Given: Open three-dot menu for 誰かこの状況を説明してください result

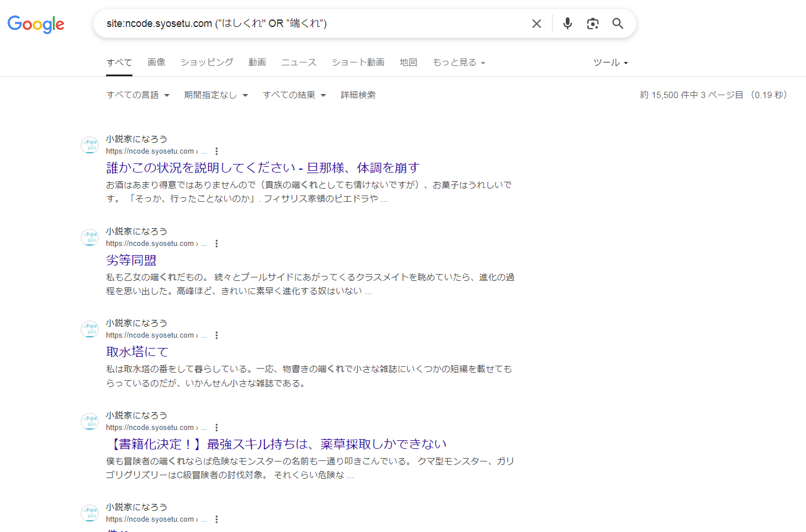Looking at the screenshot, I should pos(217,151).
